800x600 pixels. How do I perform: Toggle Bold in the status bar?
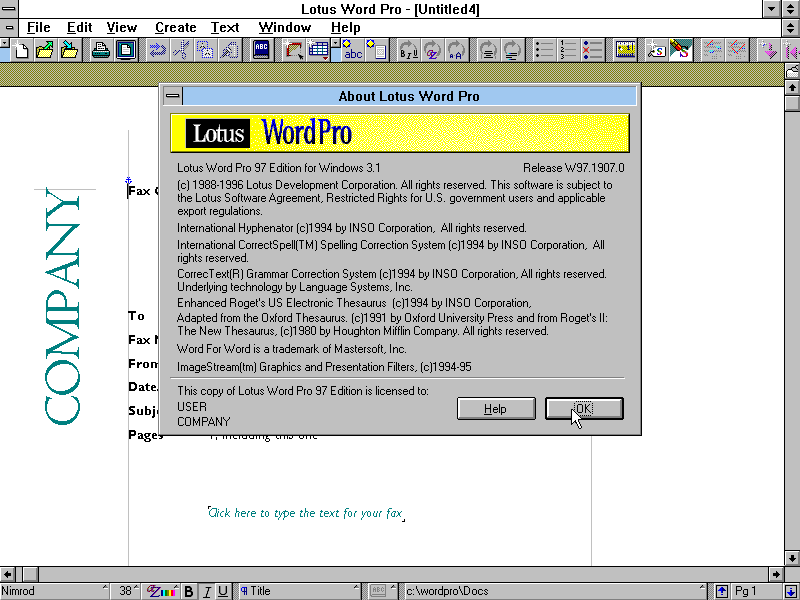pos(190,591)
